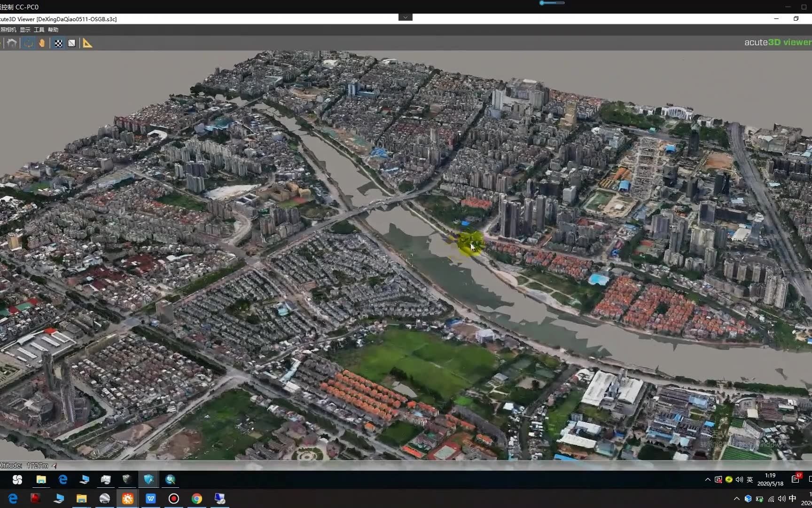Click the Altitude 1727m status readout

point(24,466)
